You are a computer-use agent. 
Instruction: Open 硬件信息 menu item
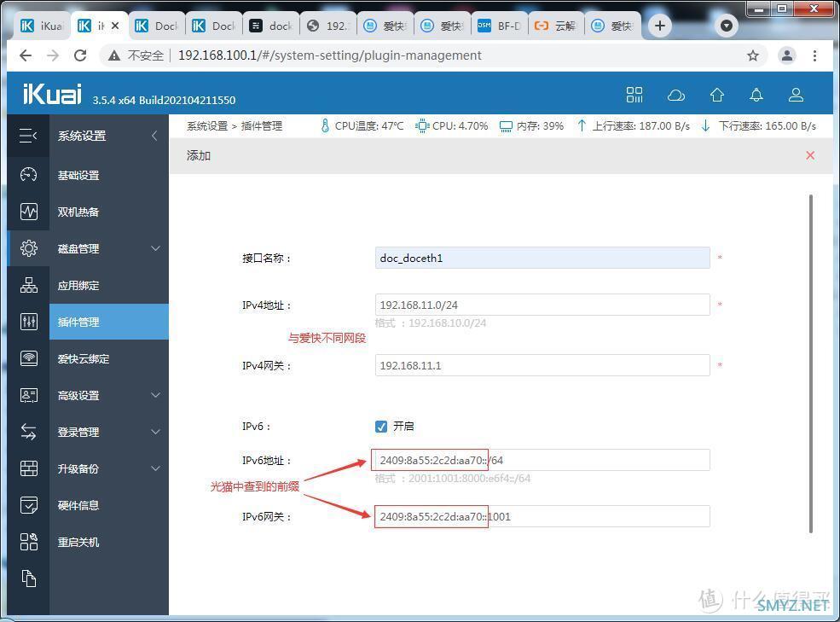(78, 505)
